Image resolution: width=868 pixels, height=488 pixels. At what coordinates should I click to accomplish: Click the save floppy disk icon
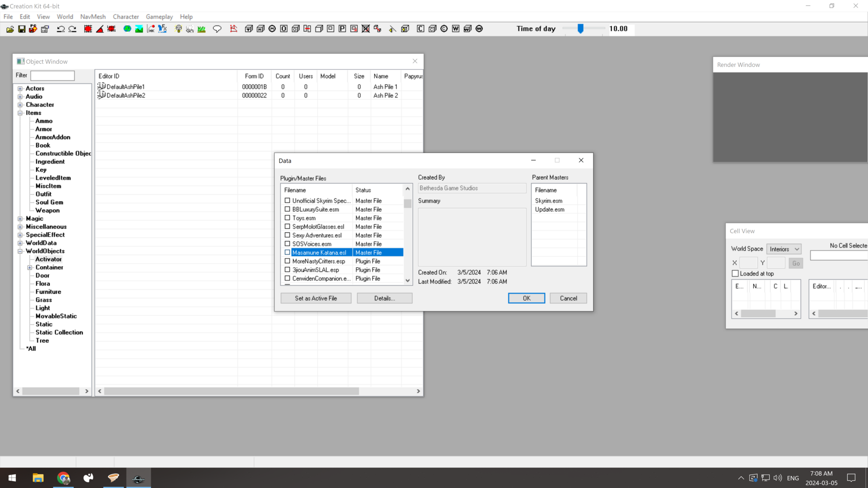[x=22, y=29]
